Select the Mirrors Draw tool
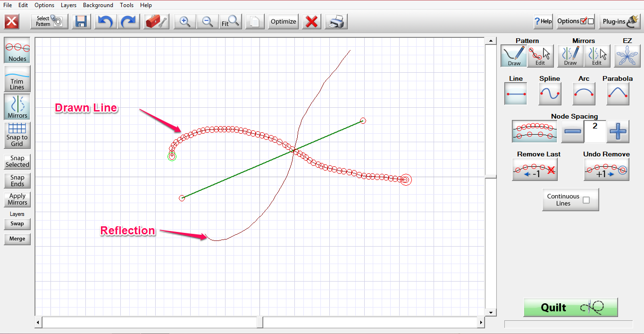 (x=570, y=56)
